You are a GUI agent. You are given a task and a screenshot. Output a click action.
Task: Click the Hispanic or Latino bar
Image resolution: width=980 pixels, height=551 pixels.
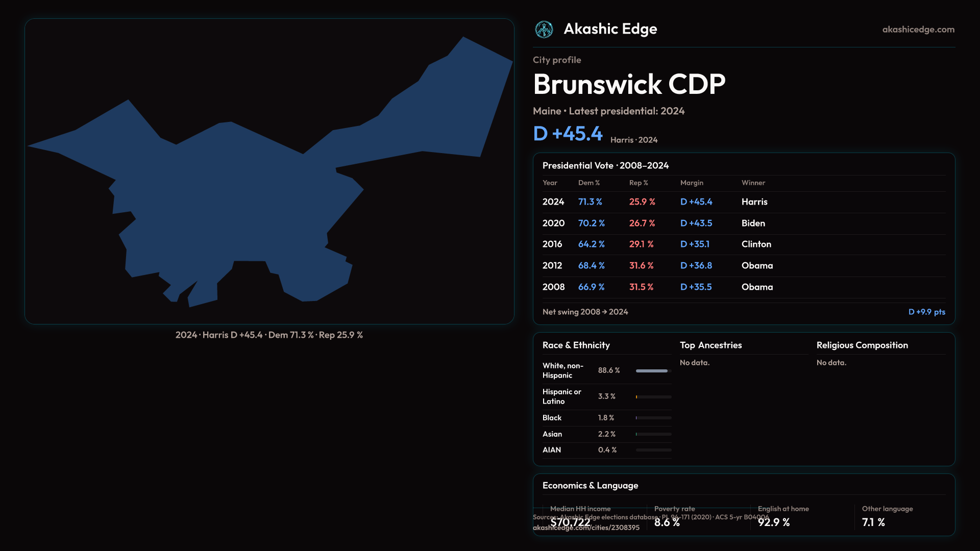[653, 397]
